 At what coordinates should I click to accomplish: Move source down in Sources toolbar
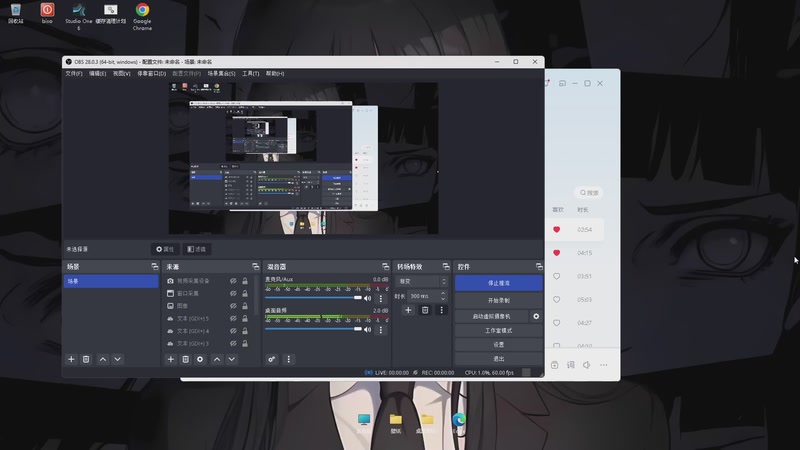(232, 359)
